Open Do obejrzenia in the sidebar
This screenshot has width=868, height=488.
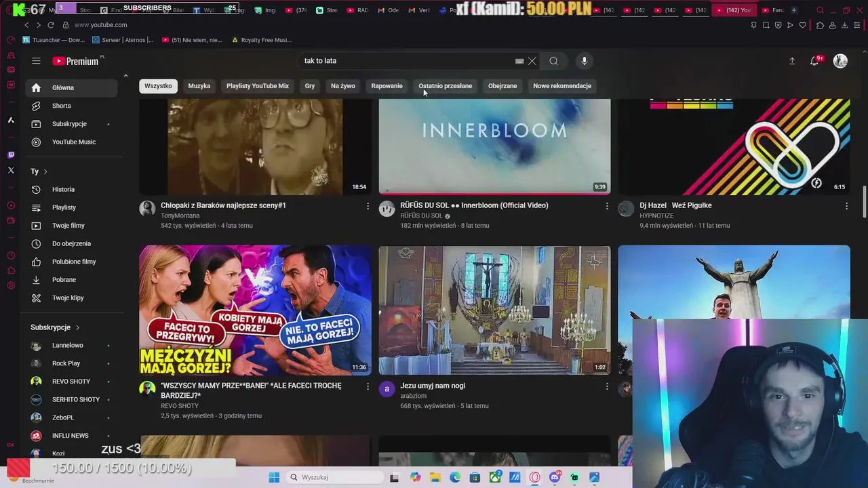coord(73,243)
